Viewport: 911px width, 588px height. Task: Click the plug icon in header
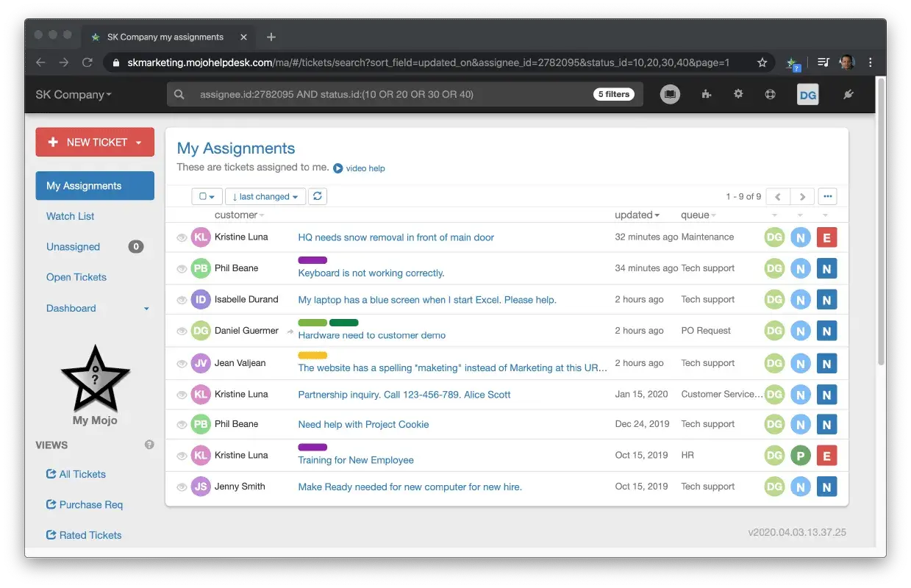tap(848, 94)
